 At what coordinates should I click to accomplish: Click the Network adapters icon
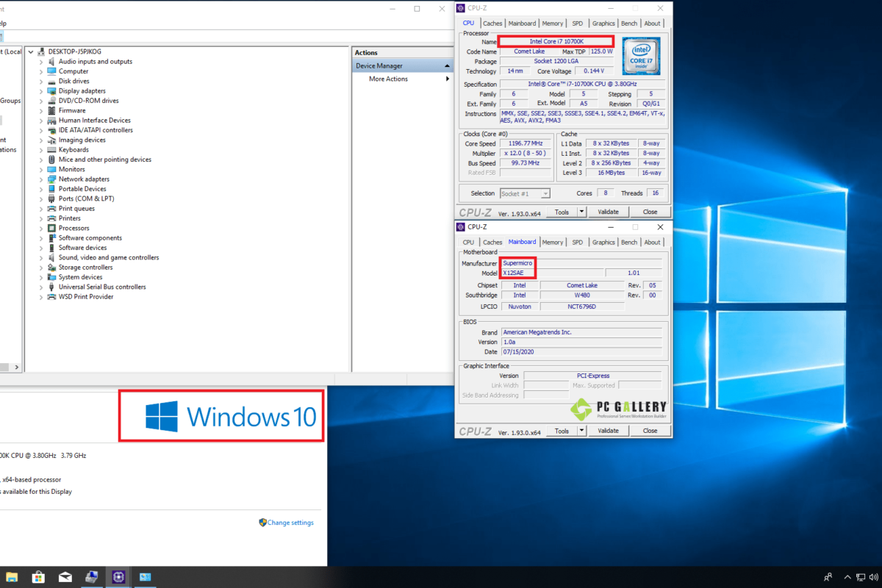click(x=52, y=179)
